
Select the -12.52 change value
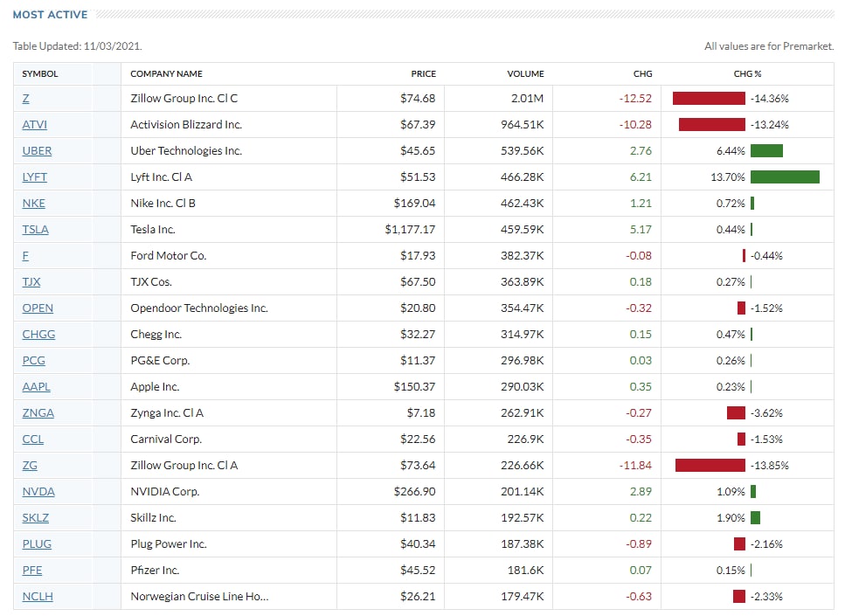click(635, 99)
